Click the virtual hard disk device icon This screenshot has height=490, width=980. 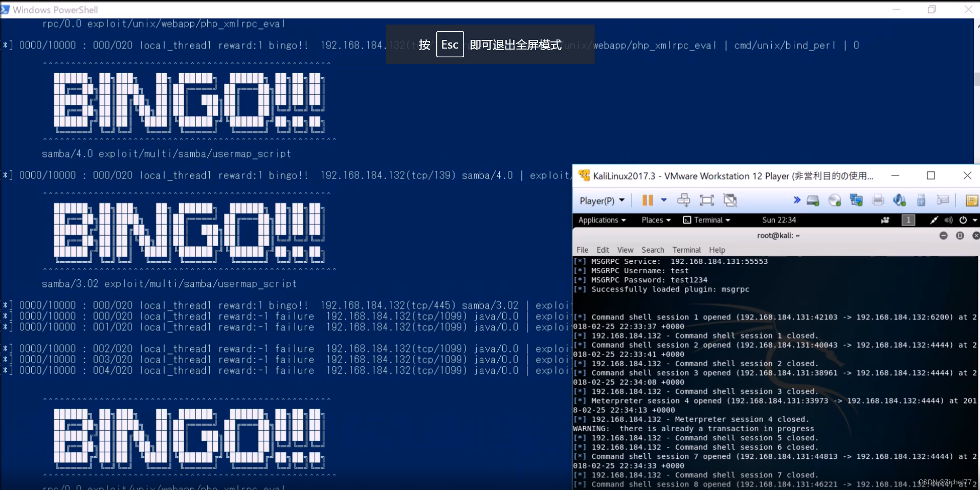point(813,200)
